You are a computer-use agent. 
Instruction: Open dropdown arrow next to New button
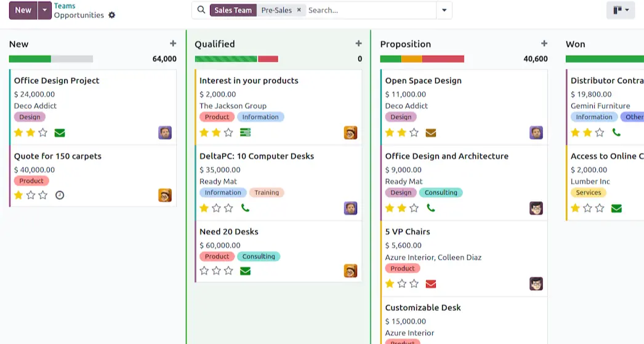[44, 10]
